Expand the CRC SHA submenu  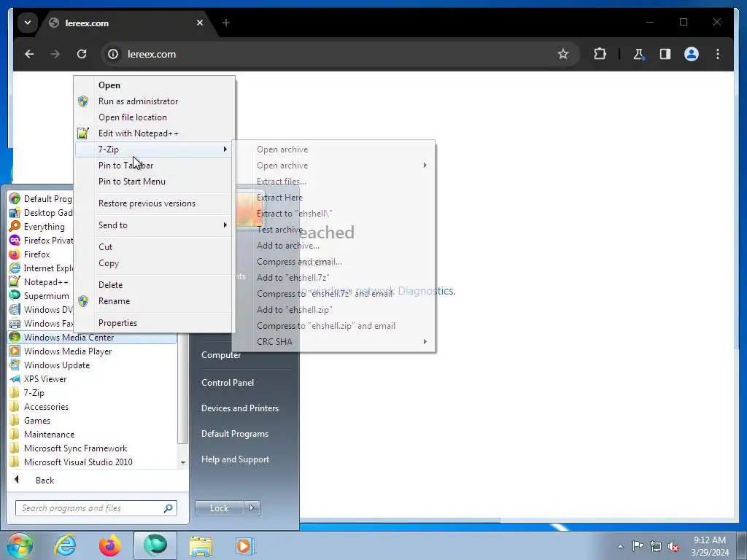333,342
